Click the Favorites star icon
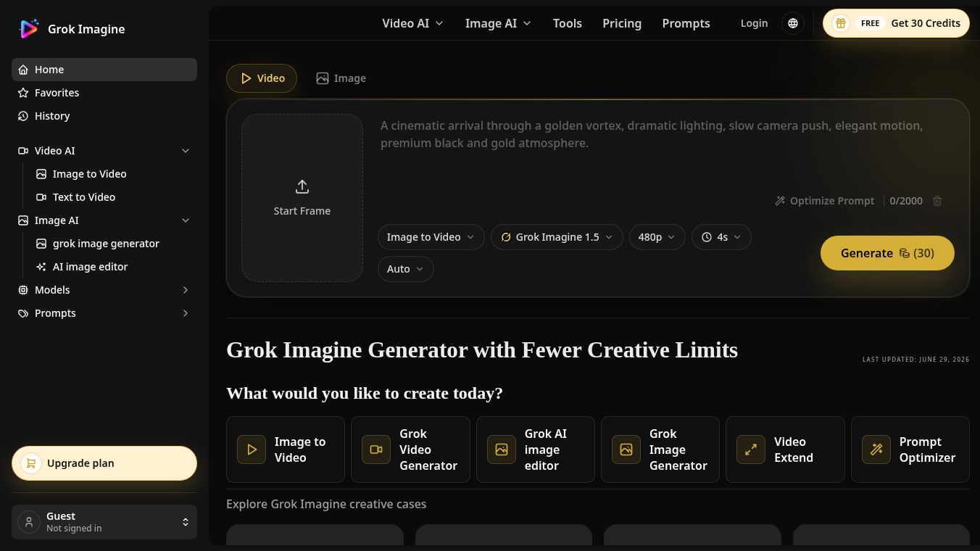The image size is (980, 551). (x=23, y=93)
